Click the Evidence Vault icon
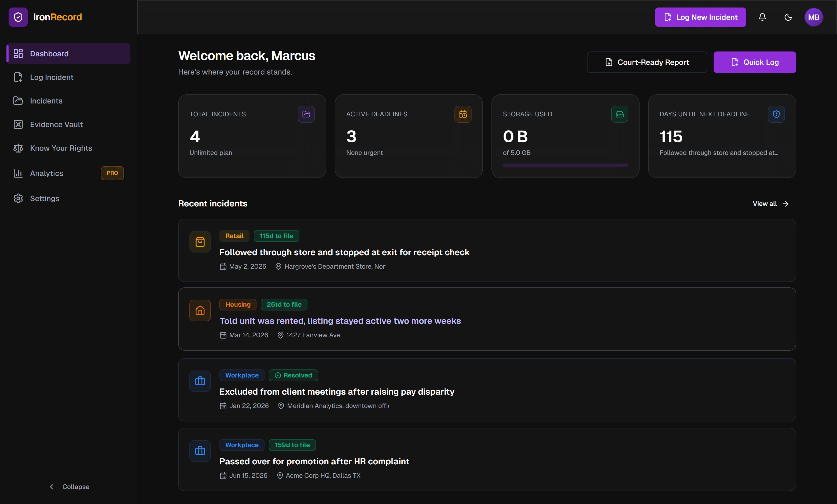Image resolution: width=837 pixels, height=504 pixels. click(18, 124)
